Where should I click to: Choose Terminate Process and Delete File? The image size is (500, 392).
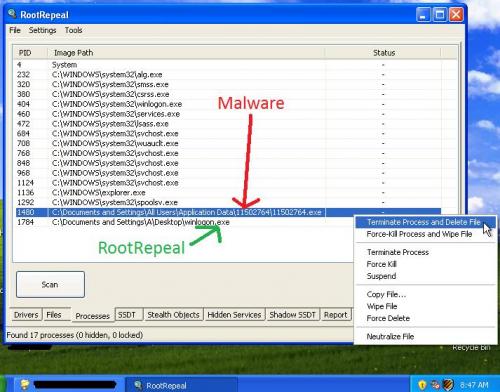[x=424, y=222]
